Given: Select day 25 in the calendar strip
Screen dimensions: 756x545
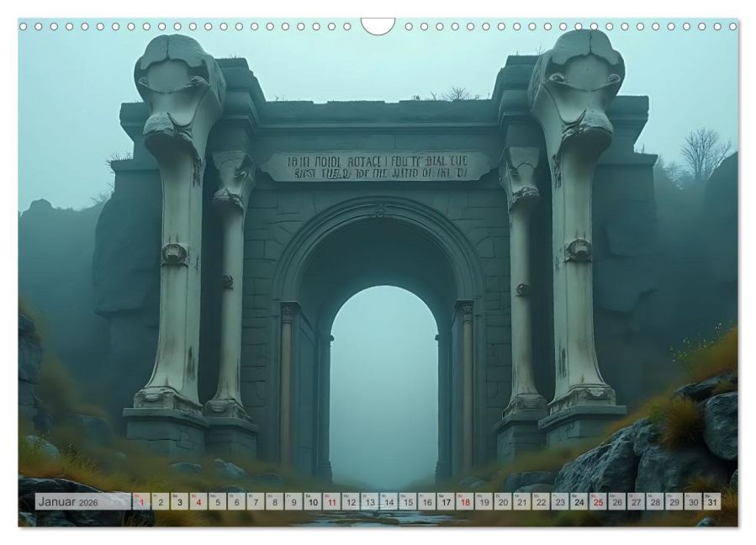Looking at the screenshot, I should pyautogui.click(x=599, y=501).
